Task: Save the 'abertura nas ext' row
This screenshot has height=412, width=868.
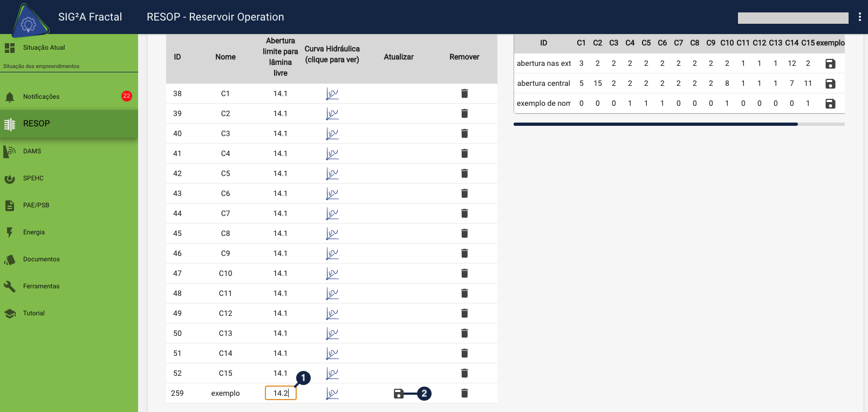Action: point(830,64)
